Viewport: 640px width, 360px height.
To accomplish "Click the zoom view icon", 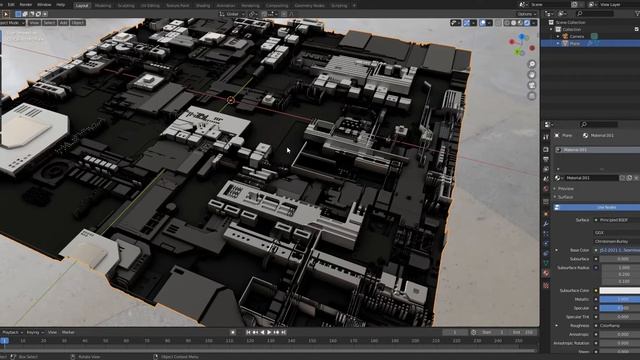I will click(532, 64).
